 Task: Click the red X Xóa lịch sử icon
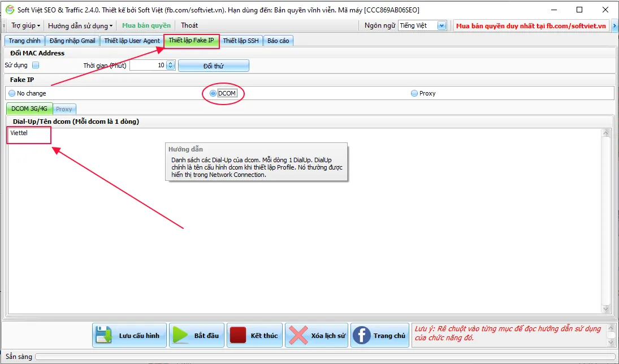pos(298,335)
